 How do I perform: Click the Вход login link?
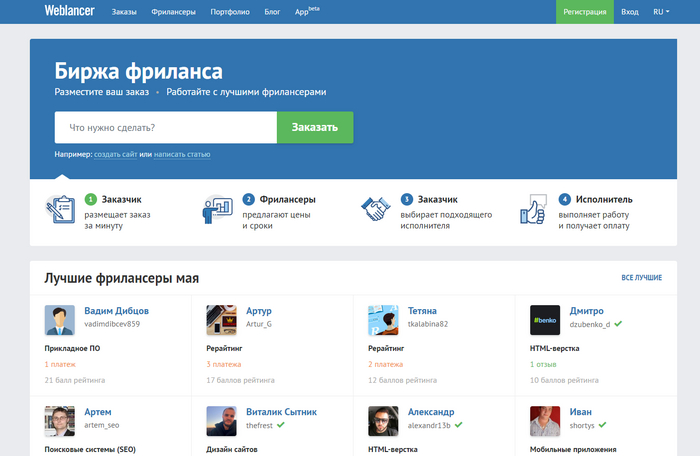point(629,12)
